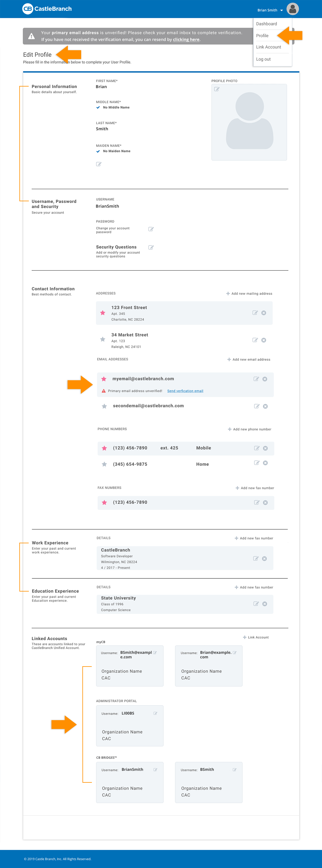The width and height of the screenshot is (322, 868).
Task: Remove State University education entry
Action: (x=264, y=603)
